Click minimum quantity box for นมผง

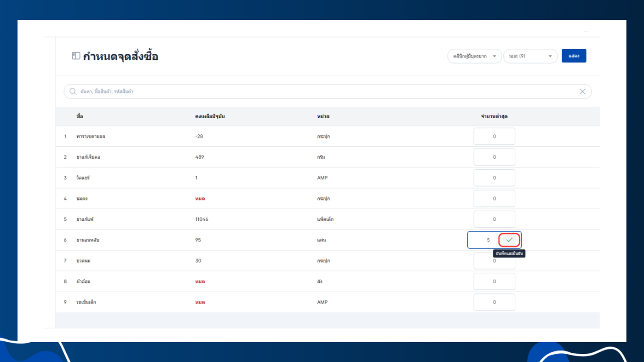pyautogui.click(x=494, y=199)
